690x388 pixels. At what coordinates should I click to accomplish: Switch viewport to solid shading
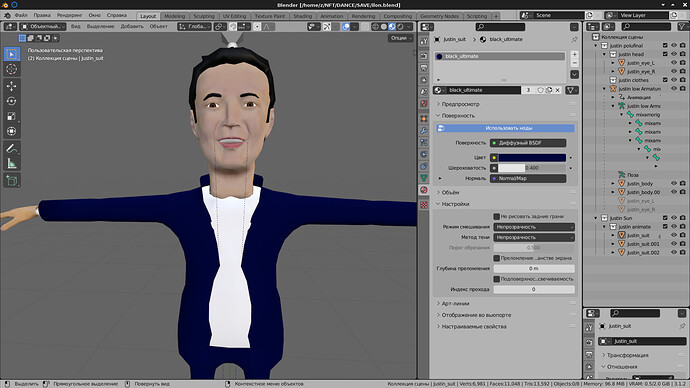click(x=384, y=26)
